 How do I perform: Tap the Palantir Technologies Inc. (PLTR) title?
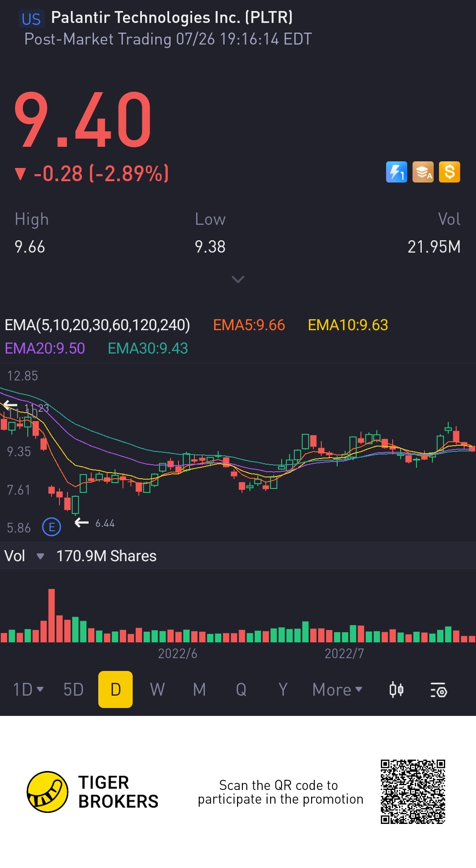[172, 17]
